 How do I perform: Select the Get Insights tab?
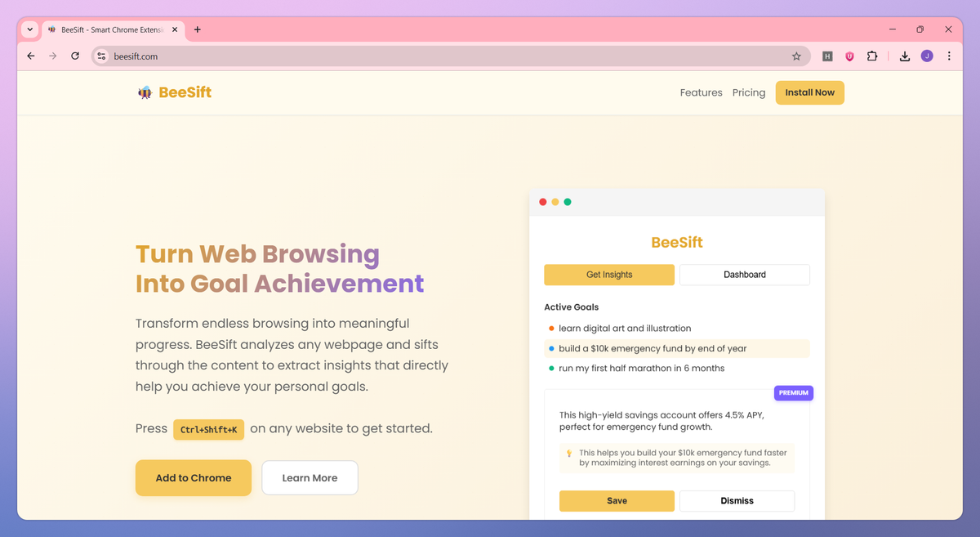[x=609, y=275]
